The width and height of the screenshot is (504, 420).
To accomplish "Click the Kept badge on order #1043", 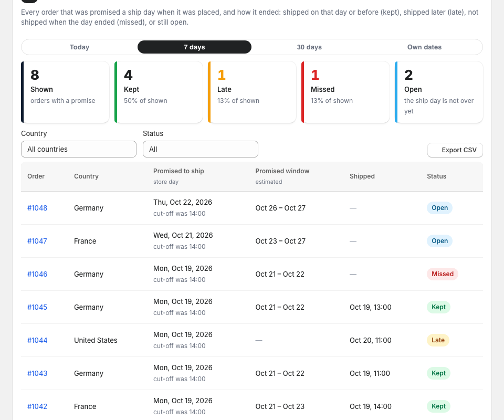I will tap(438, 373).
